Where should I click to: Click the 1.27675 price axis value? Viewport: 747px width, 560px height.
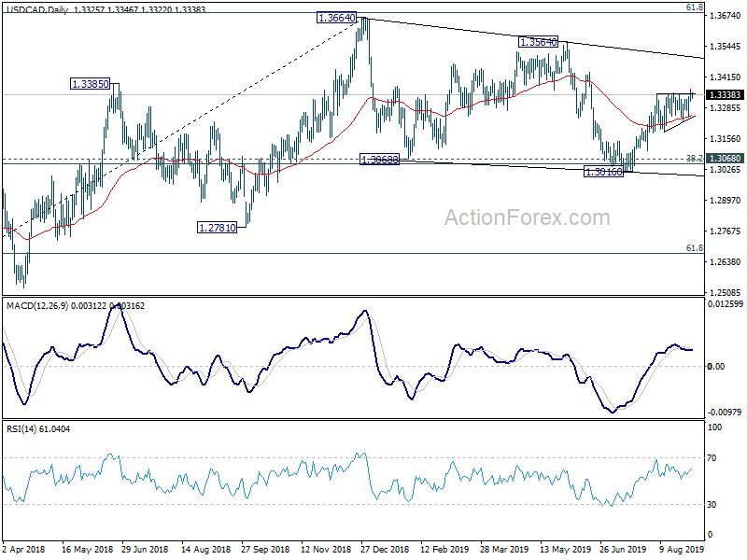click(x=726, y=231)
